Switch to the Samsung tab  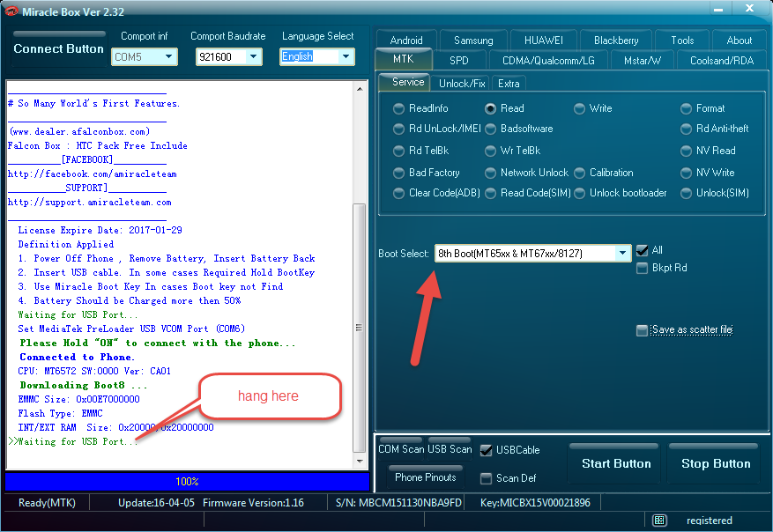pyautogui.click(x=473, y=41)
